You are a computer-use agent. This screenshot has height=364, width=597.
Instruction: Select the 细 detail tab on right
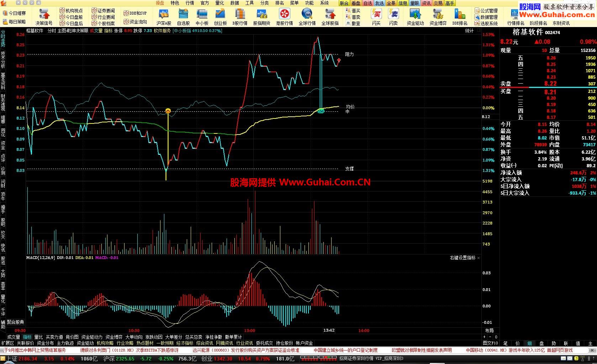click(529, 343)
